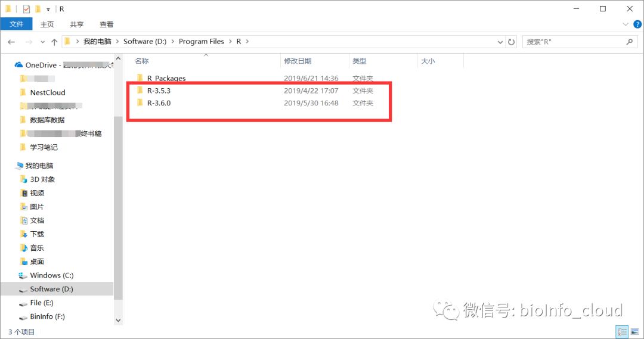The image size is (644, 339).
Task: Click the R-3.6.0 folder icon
Action: [140, 102]
